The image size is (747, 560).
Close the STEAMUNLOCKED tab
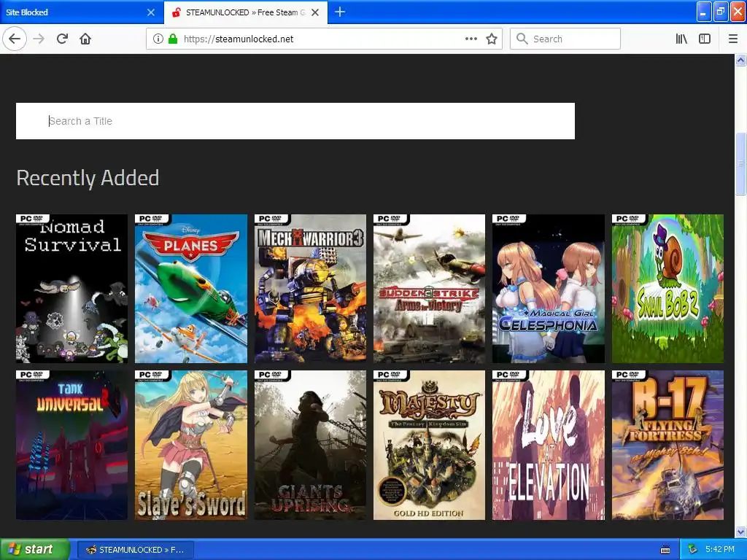(x=315, y=12)
